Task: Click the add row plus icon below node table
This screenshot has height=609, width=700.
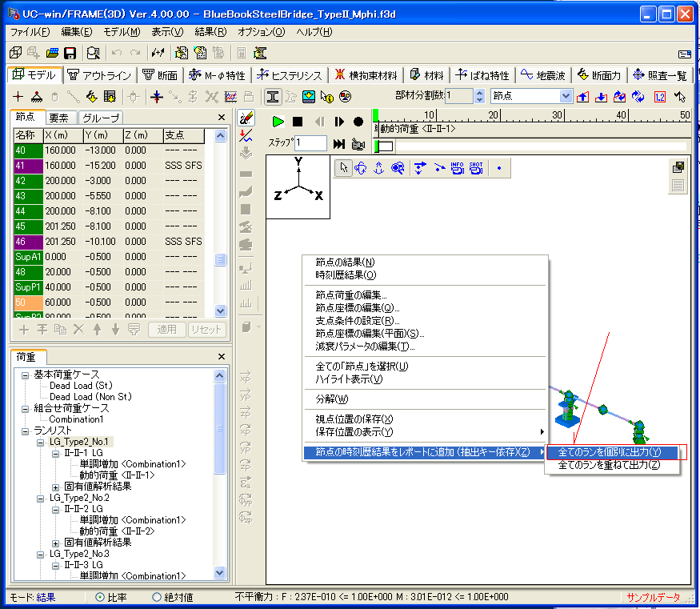Action: (x=24, y=330)
